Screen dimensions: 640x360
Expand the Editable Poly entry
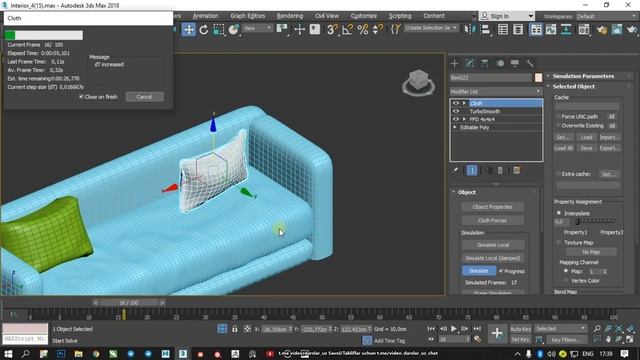(x=455, y=127)
